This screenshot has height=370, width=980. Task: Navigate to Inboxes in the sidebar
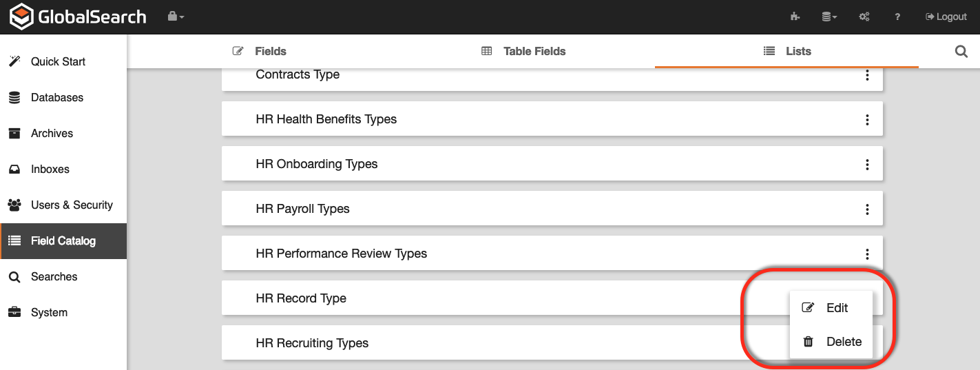tap(50, 169)
